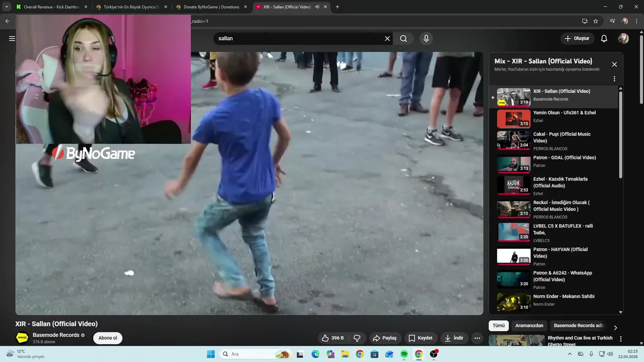Save the video with Kaydet

pyautogui.click(x=420, y=338)
